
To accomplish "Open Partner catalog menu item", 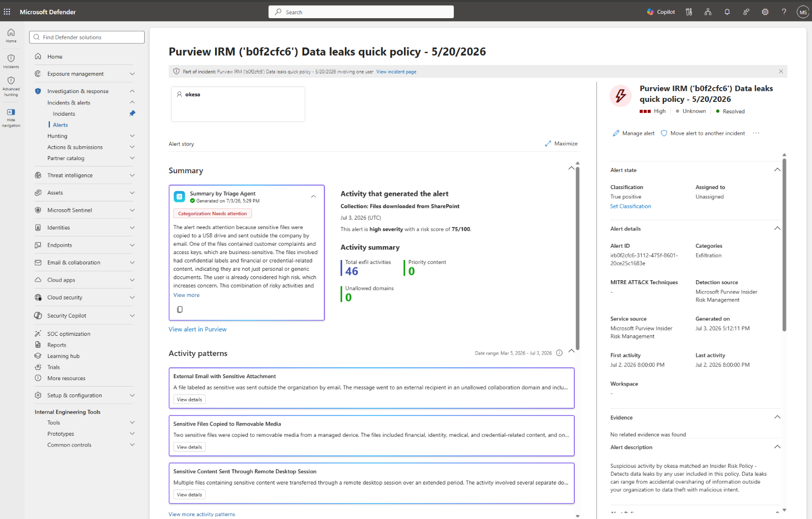I will point(66,158).
